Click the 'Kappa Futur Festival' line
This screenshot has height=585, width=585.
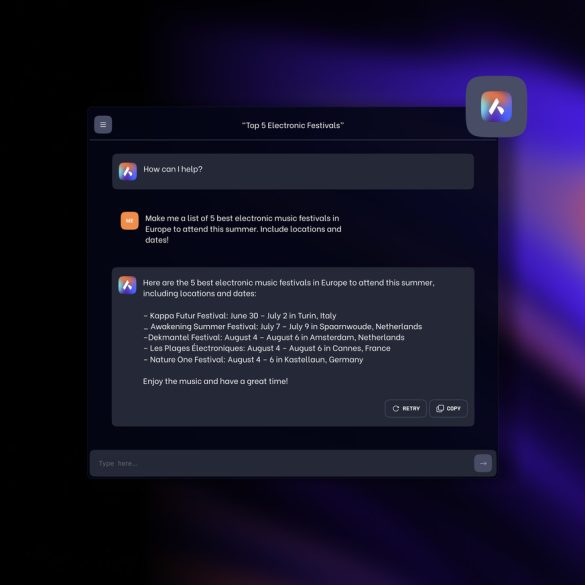[240, 316]
